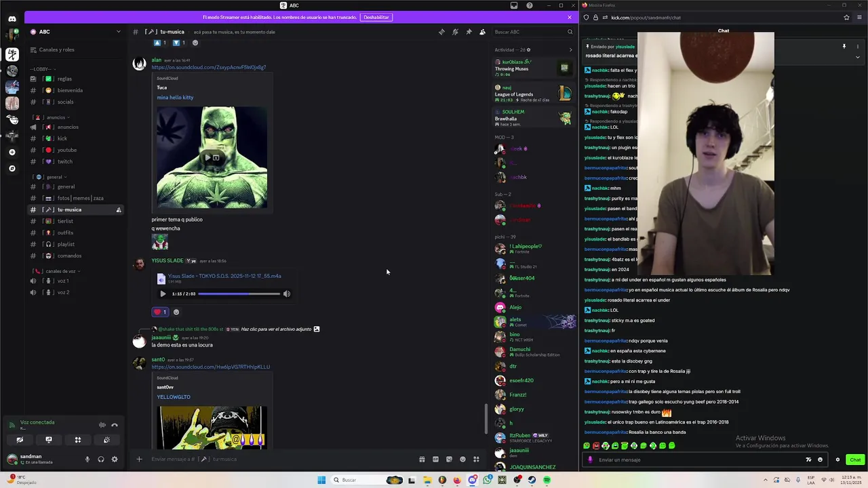The height and width of the screenshot is (488, 868).
Task: Click invite icon on tu-musica channel row
Action: [x=119, y=209]
